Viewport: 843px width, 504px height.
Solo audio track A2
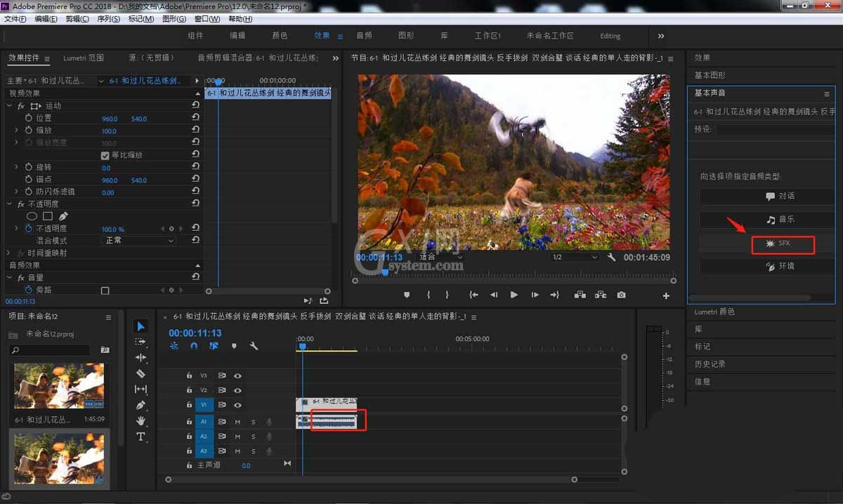253,437
